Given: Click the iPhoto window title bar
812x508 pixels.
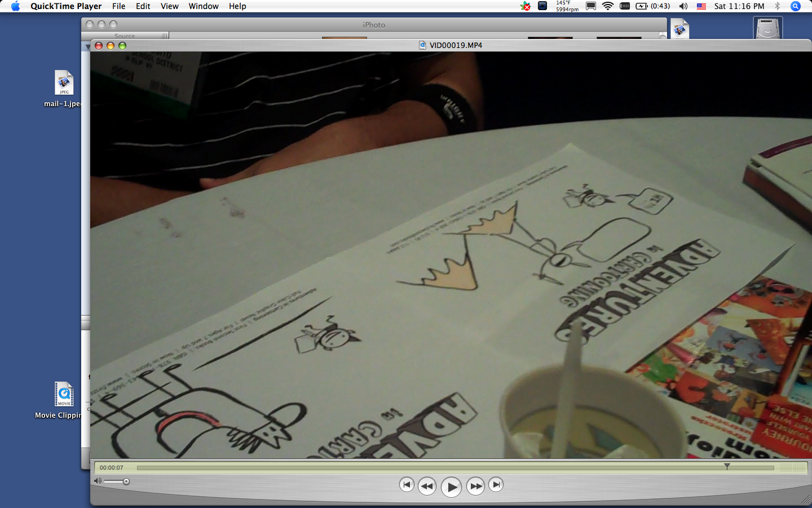Looking at the screenshot, I should [373, 25].
